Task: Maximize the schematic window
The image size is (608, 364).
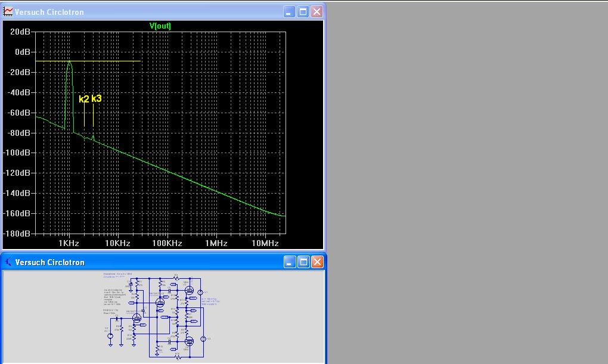Action: [x=303, y=262]
